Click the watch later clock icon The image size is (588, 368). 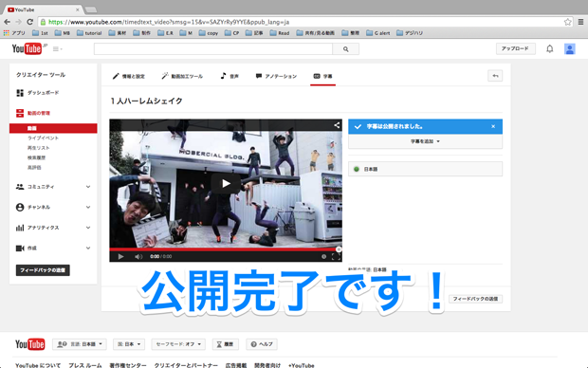323,257
